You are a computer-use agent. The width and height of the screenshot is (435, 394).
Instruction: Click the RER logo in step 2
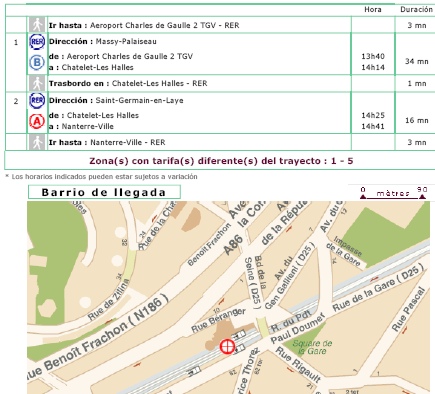(x=37, y=101)
